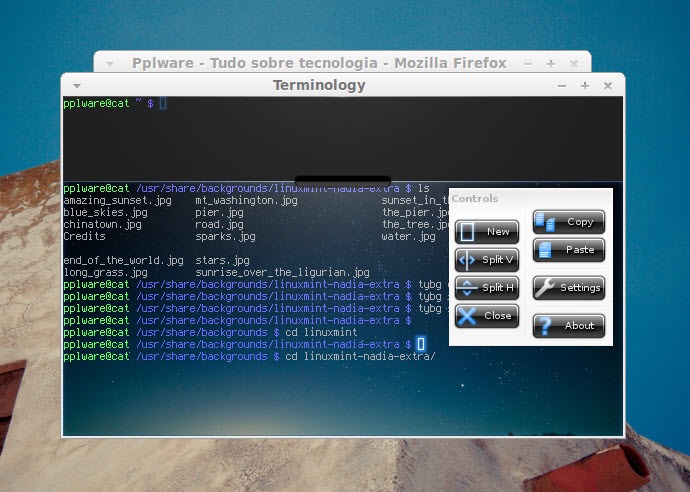This screenshot has height=492, width=690.
Task: Paste clipboard using the Paste button
Action: tap(569, 250)
